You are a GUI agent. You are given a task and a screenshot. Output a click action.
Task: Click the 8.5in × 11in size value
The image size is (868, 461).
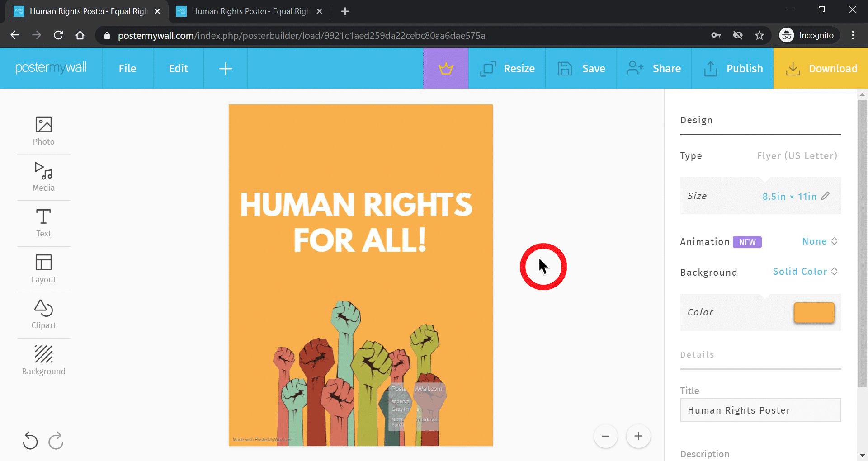(789, 196)
